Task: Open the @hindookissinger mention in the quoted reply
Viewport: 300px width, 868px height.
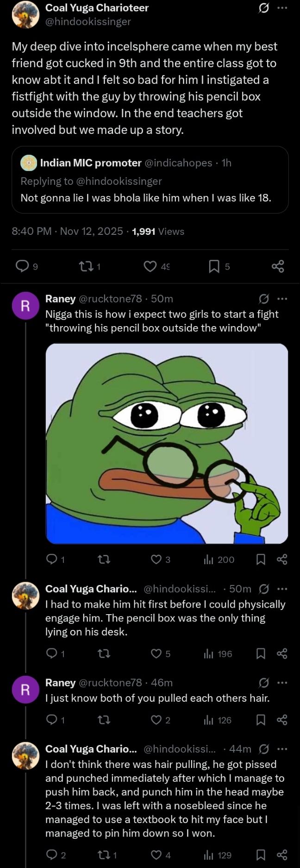Action: (118, 181)
